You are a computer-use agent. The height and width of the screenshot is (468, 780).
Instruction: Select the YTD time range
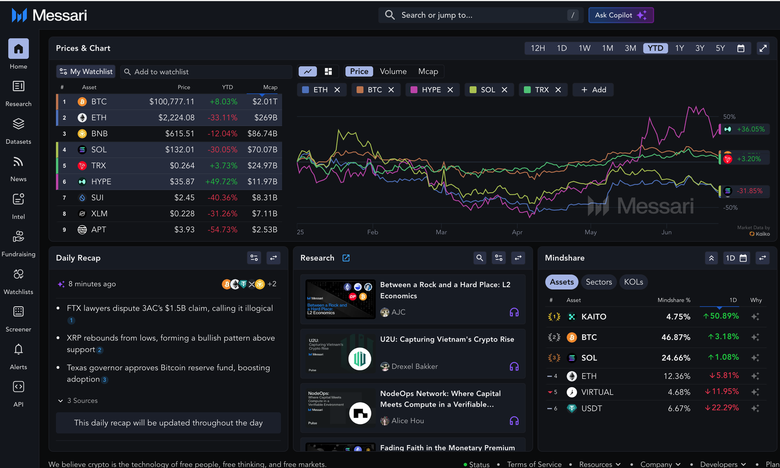tap(655, 48)
